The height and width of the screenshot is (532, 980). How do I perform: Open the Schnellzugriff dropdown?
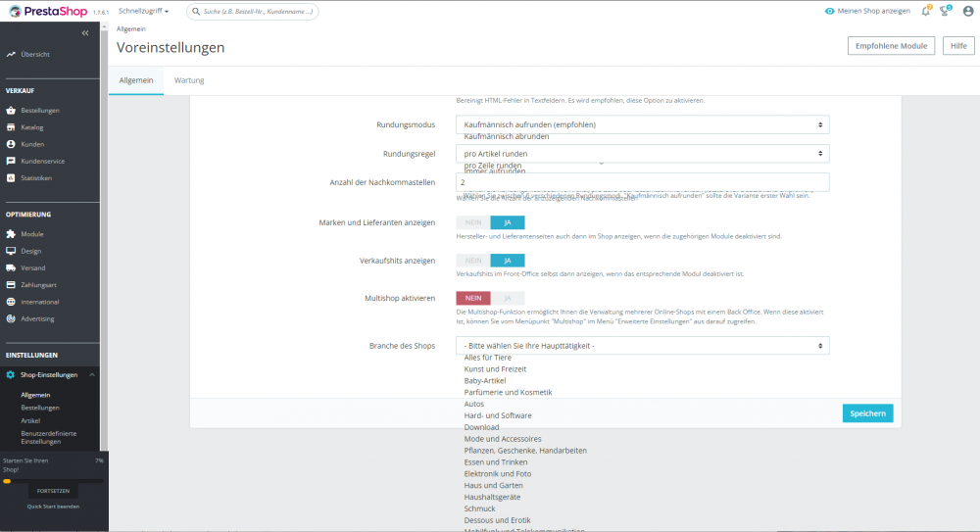144,11
